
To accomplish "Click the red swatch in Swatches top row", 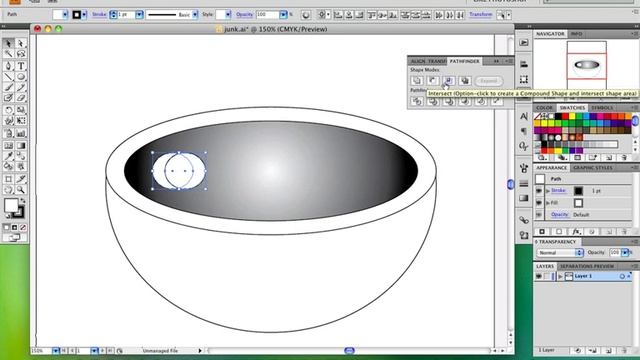I will (565, 117).
